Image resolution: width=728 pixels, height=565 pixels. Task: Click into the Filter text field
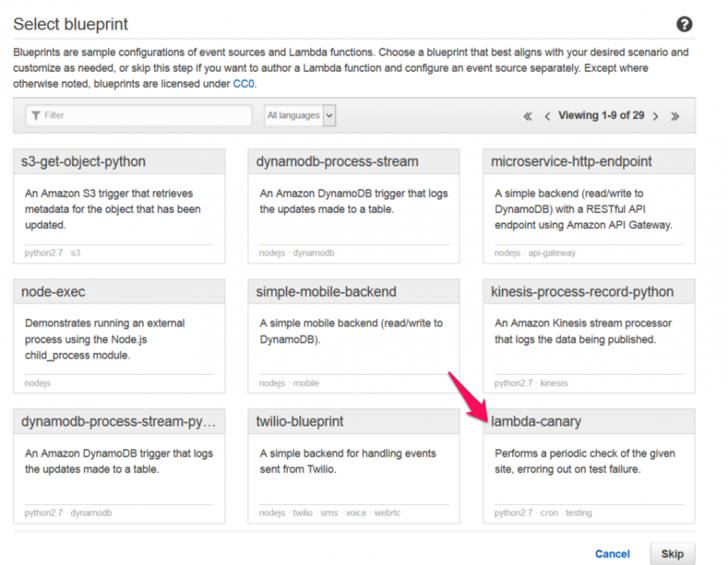(139, 115)
